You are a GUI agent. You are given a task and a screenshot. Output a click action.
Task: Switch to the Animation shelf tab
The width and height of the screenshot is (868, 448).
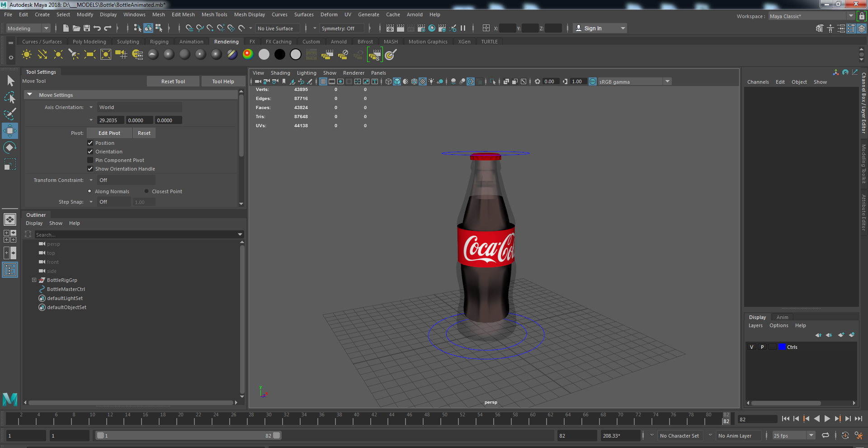[x=191, y=42]
